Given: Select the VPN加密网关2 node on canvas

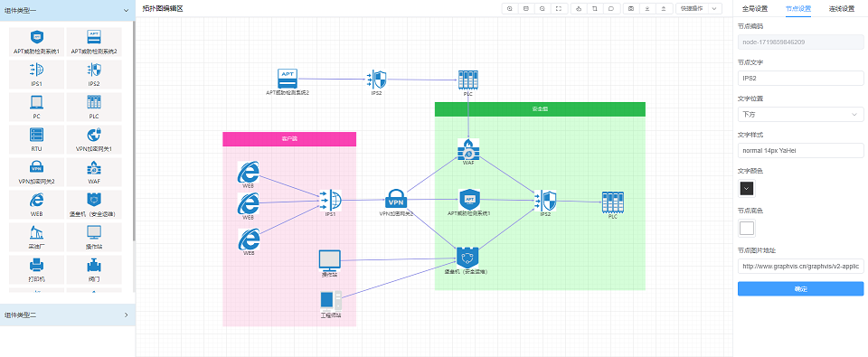Looking at the screenshot, I should [x=396, y=200].
